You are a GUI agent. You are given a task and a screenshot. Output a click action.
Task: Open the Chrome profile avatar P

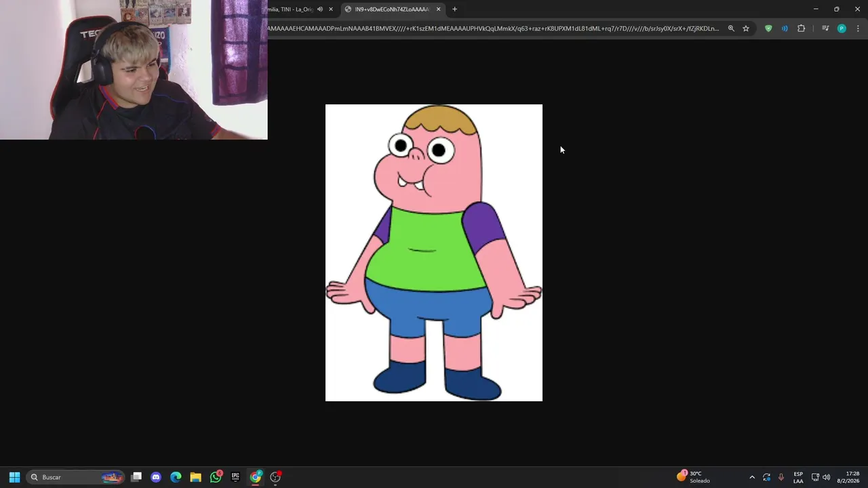tap(842, 28)
